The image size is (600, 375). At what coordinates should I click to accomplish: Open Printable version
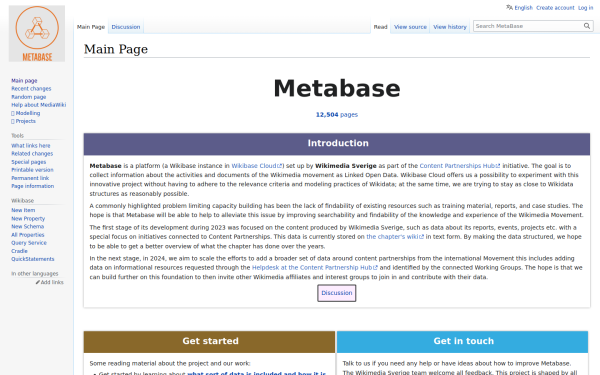(x=33, y=170)
